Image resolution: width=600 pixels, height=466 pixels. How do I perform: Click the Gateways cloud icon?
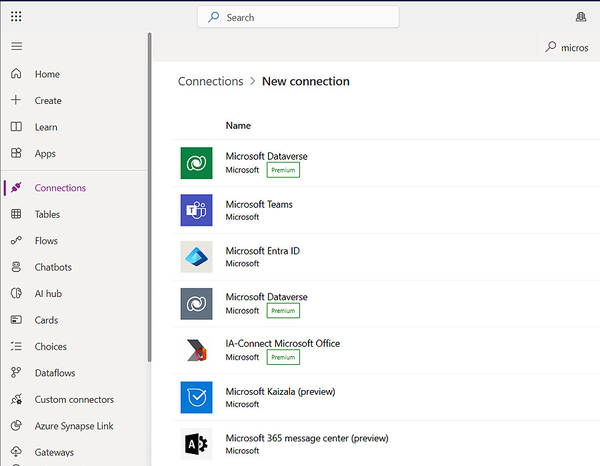(x=16, y=452)
